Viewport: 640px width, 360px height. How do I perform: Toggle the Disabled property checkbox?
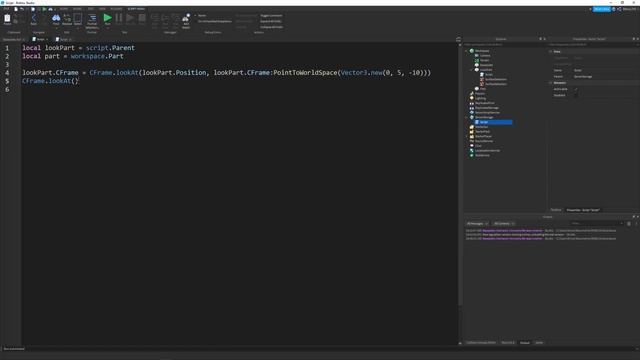coord(576,95)
